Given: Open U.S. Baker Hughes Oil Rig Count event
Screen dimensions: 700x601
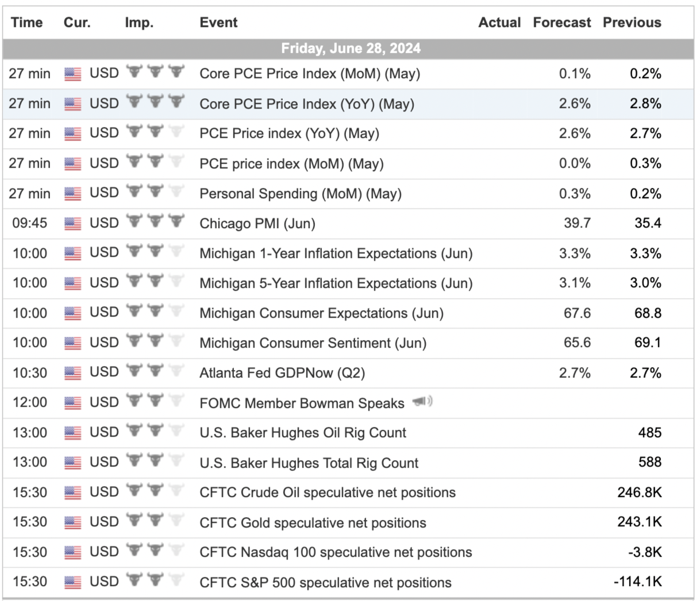Looking at the screenshot, I should (303, 433).
